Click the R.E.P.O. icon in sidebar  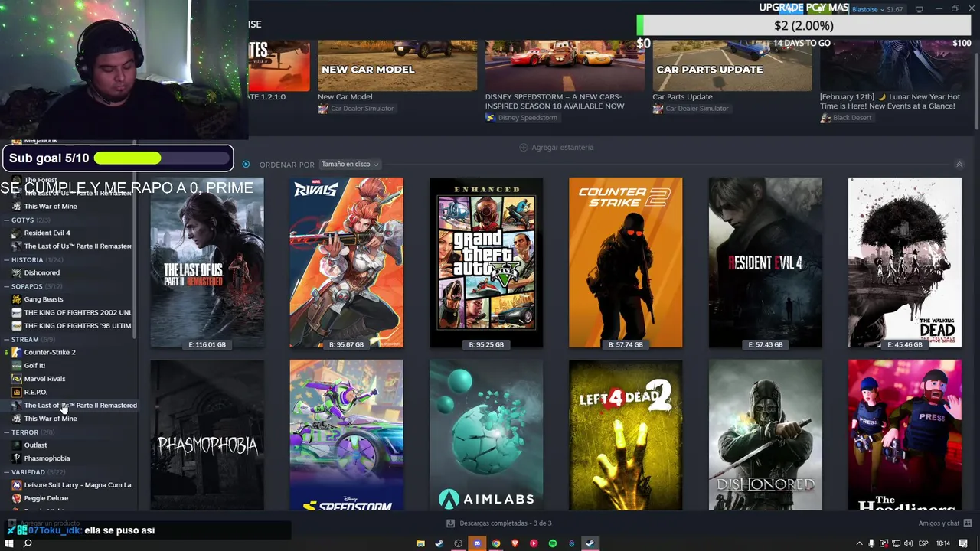pos(17,392)
